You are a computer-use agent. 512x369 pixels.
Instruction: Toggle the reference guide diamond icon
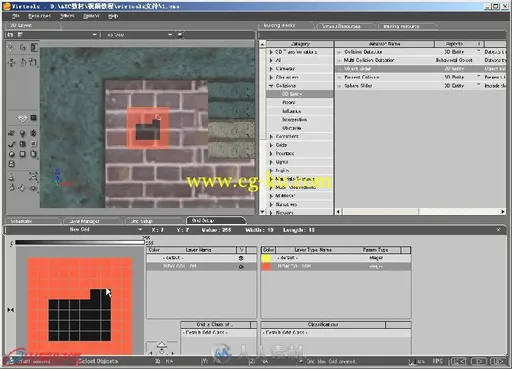click(22, 118)
